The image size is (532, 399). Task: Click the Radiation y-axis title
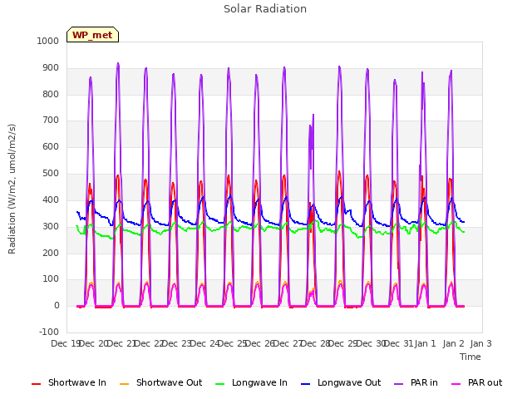point(12,189)
